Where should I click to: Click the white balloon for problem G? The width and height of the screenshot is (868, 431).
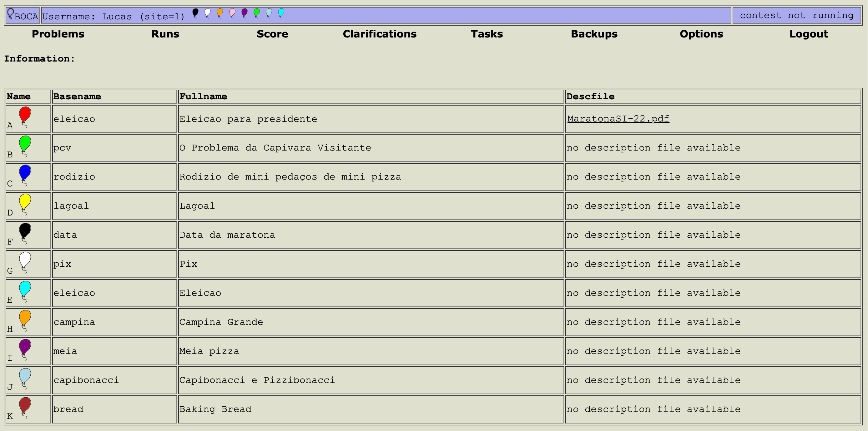pos(25,262)
